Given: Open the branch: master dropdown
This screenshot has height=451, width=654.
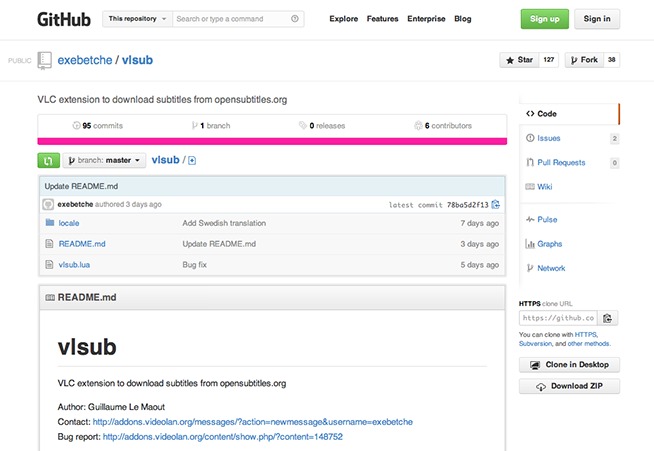Looking at the screenshot, I should [103, 160].
